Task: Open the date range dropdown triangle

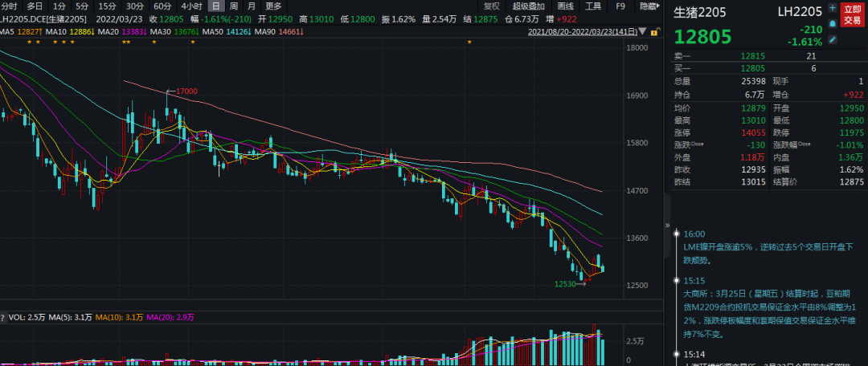Action: [641, 31]
